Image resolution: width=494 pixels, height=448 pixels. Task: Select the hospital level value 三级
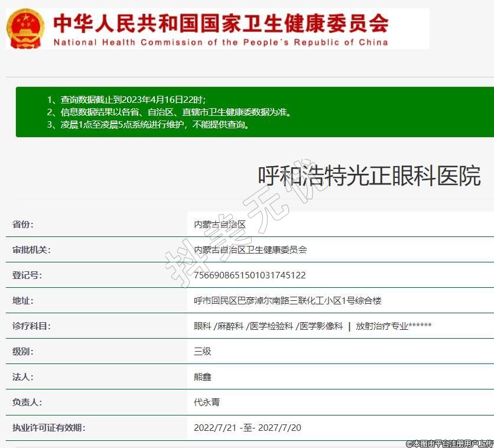coord(202,352)
